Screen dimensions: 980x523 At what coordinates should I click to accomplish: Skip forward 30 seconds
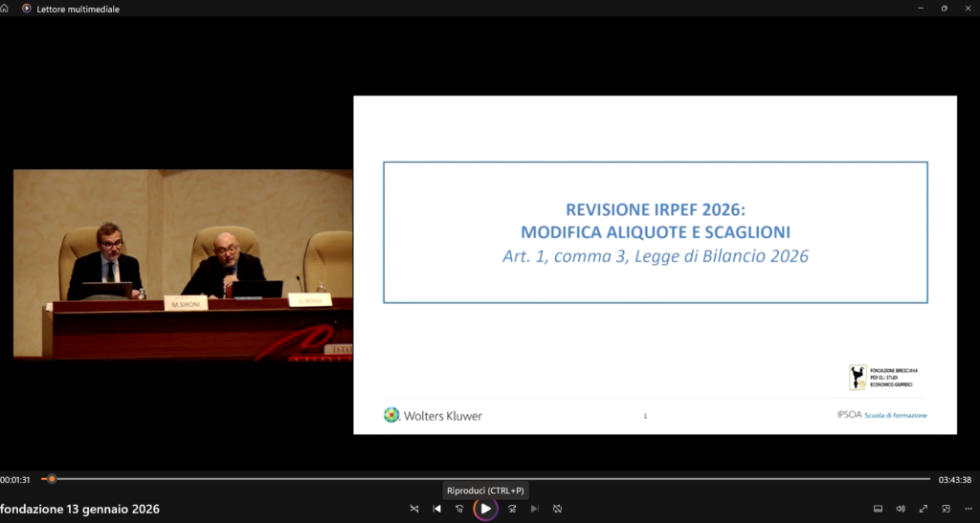512,509
